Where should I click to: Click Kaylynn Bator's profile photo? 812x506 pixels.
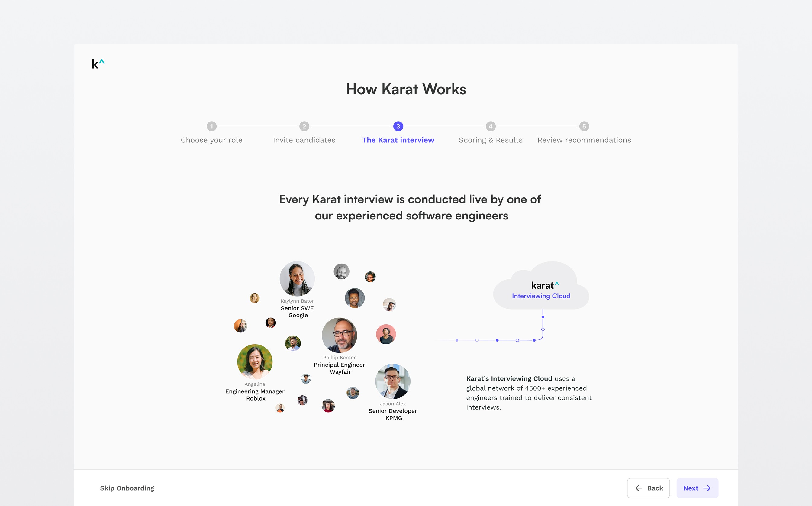(x=297, y=278)
